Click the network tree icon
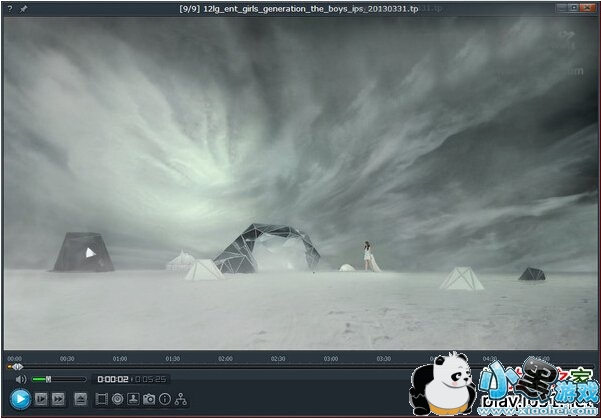Viewport: 601px width, 419px height. tap(181, 399)
